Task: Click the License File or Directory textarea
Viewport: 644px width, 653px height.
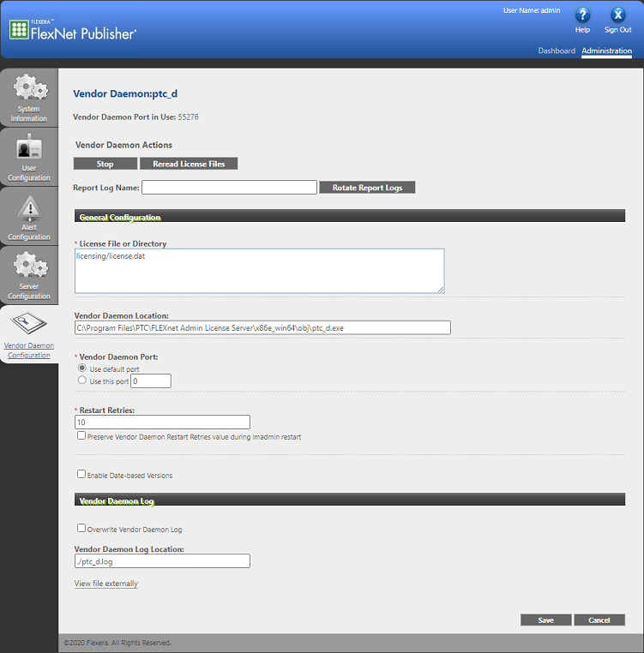Action: tap(259, 271)
